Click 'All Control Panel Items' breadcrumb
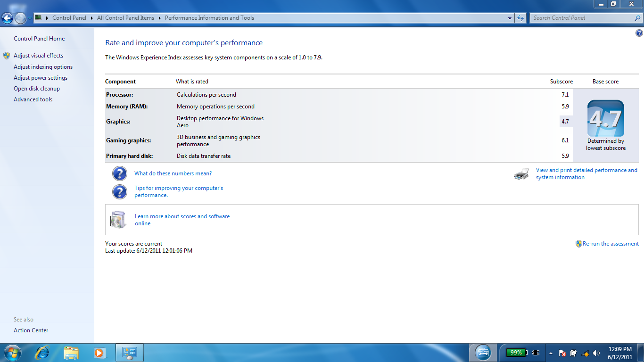644x362 pixels. coord(125,18)
